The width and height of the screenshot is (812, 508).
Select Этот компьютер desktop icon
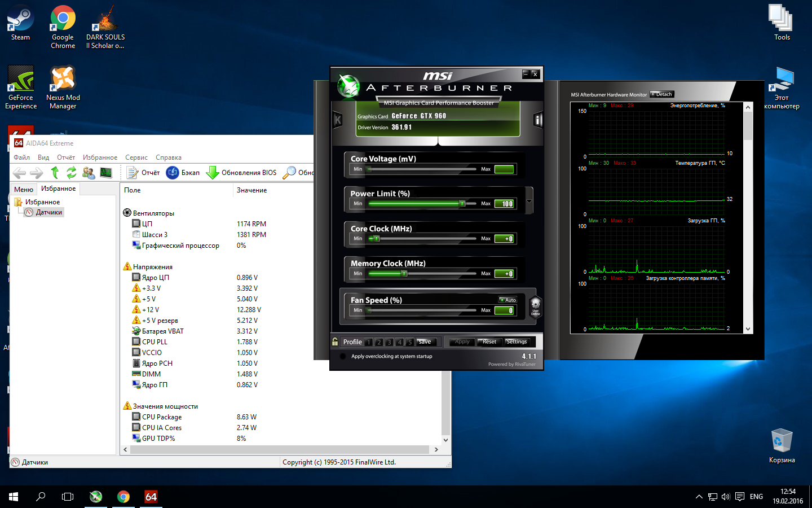(x=782, y=87)
